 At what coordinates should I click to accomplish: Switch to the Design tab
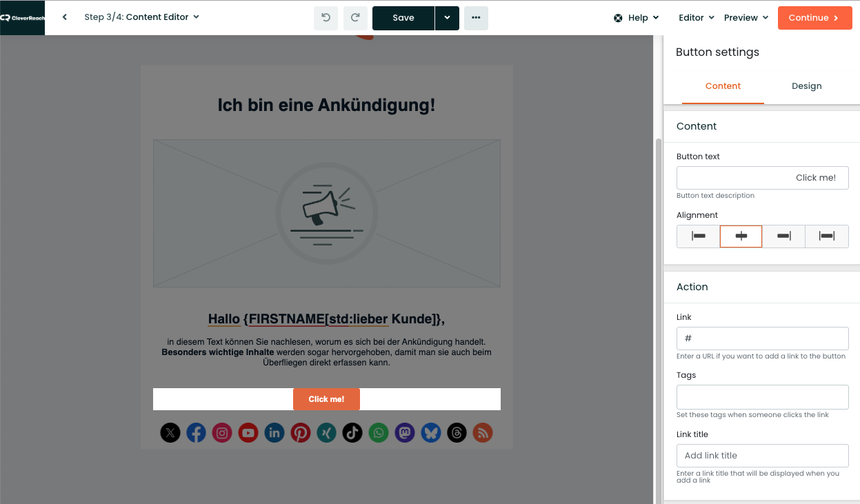pos(806,86)
